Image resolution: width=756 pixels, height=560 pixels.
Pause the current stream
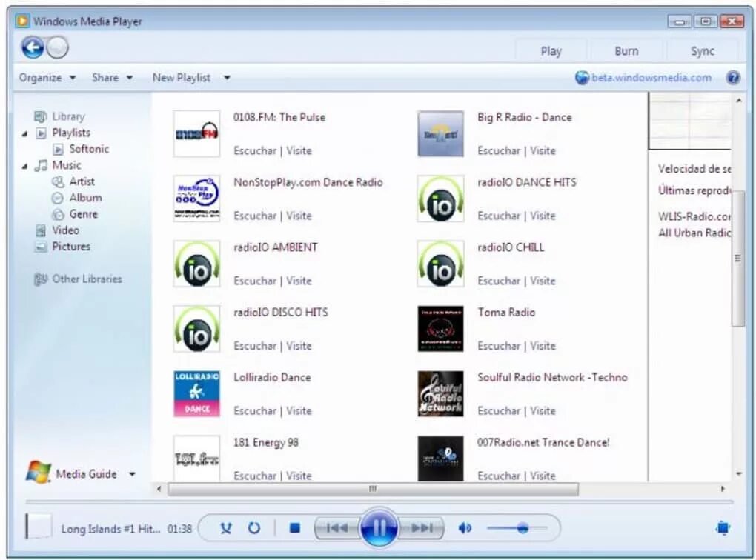pyautogui.click(x=379, y=528)
